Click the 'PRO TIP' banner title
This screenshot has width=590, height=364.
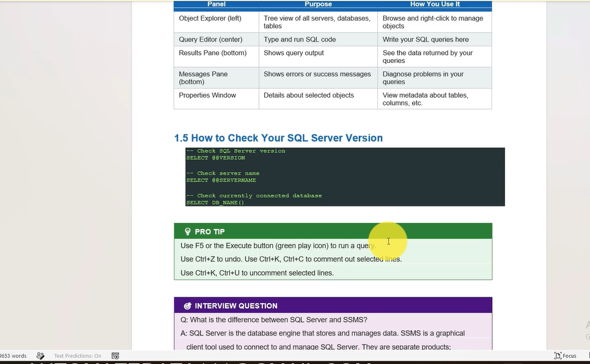210,231
